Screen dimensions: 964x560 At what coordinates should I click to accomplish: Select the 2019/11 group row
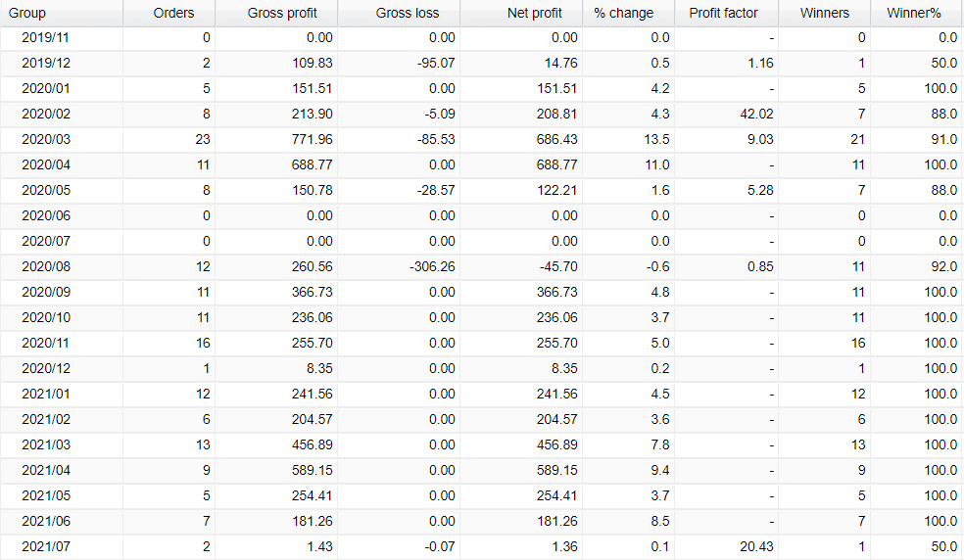[x=482, y=38]
